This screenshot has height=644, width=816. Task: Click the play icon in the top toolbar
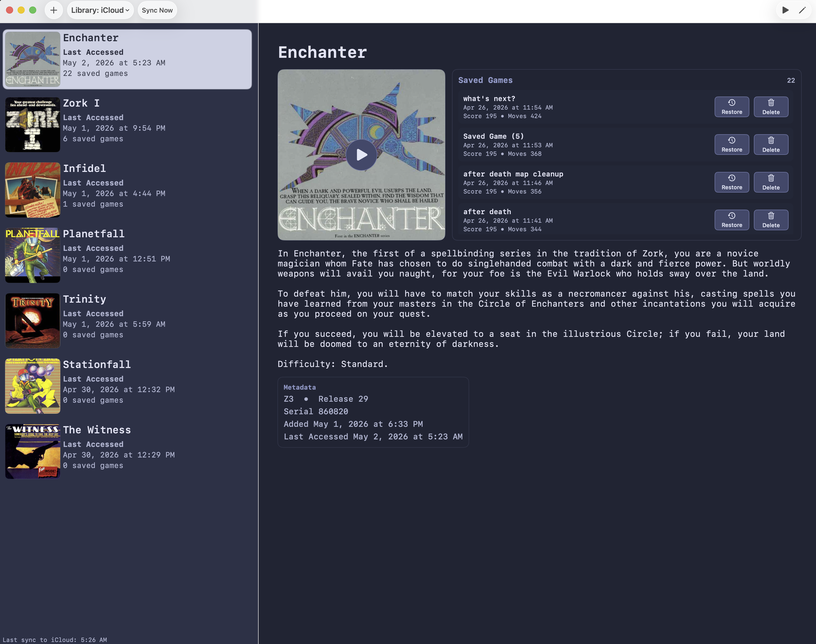click(x=786, y=10)
